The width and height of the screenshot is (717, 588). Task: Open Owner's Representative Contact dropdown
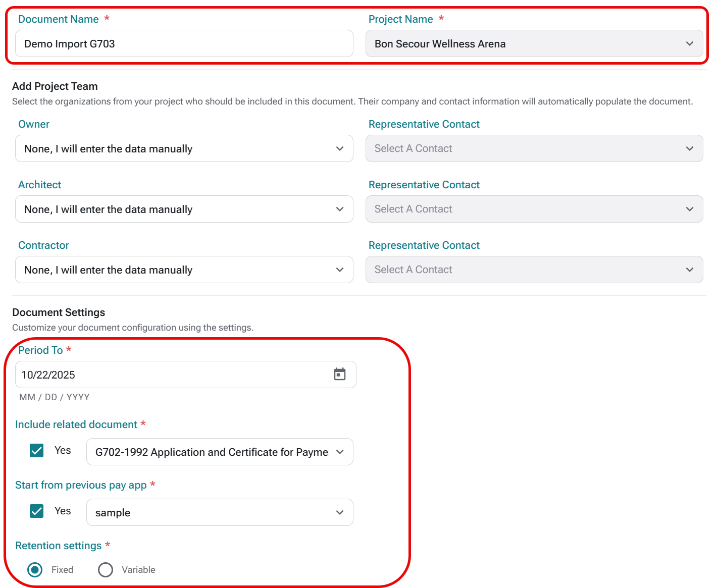pos(534,149)
